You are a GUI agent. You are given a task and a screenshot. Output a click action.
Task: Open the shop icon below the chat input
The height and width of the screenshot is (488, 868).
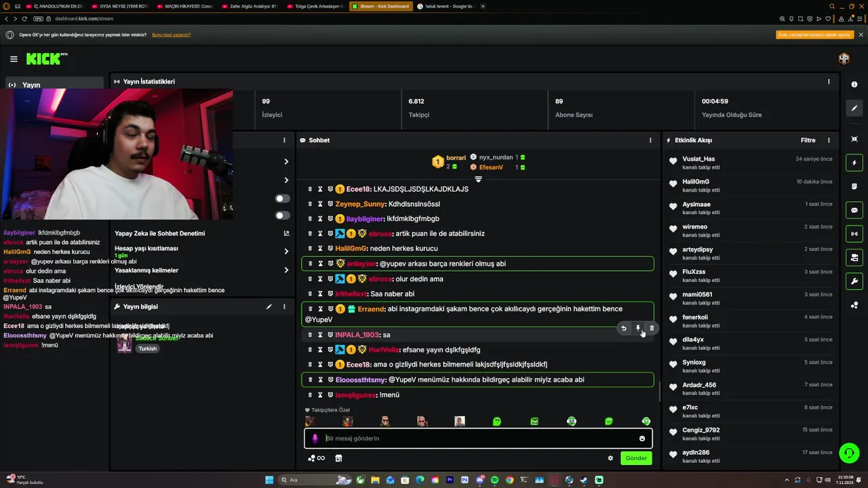point(338,458)
